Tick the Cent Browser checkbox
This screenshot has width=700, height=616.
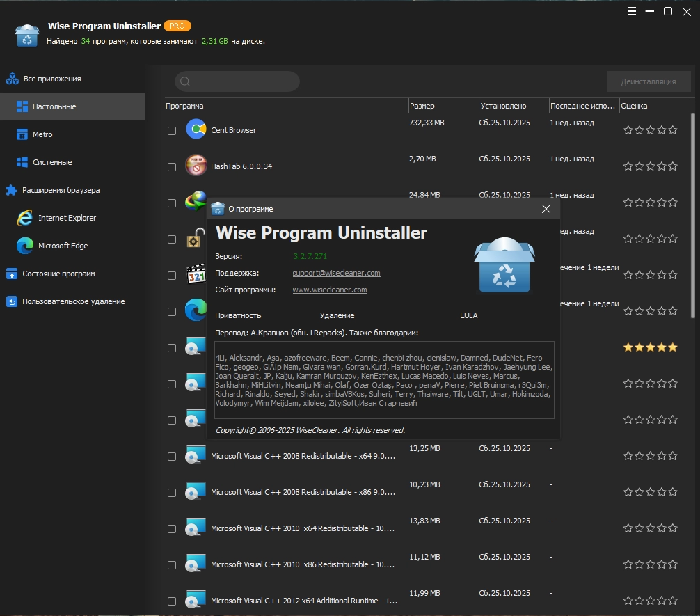tap(172, 131)
